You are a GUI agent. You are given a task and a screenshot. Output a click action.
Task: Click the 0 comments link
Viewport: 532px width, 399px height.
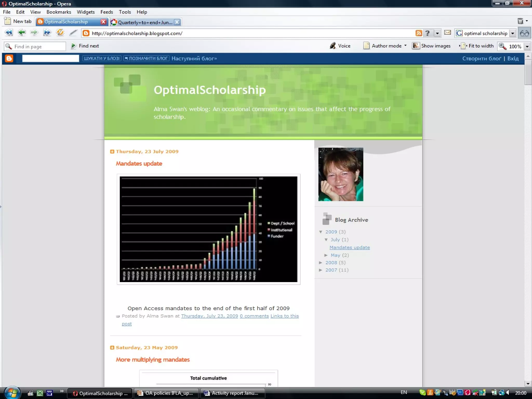point(254,316)
